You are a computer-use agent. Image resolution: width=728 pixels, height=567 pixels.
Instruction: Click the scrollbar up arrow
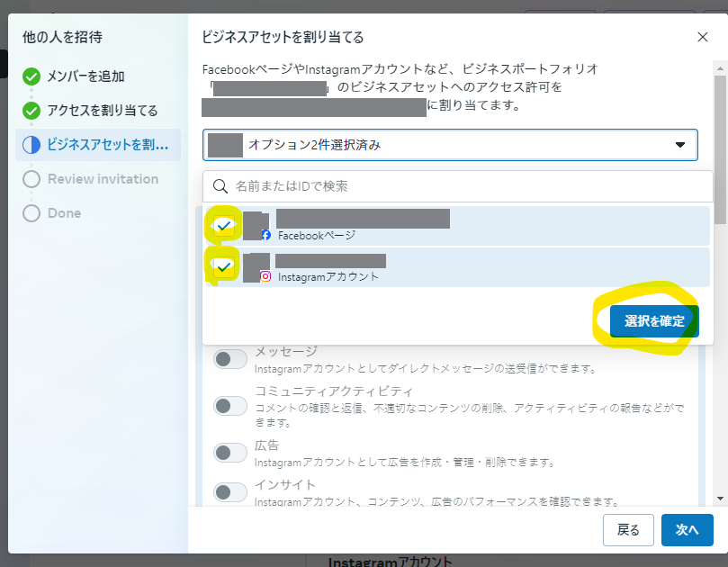point(720,68)
